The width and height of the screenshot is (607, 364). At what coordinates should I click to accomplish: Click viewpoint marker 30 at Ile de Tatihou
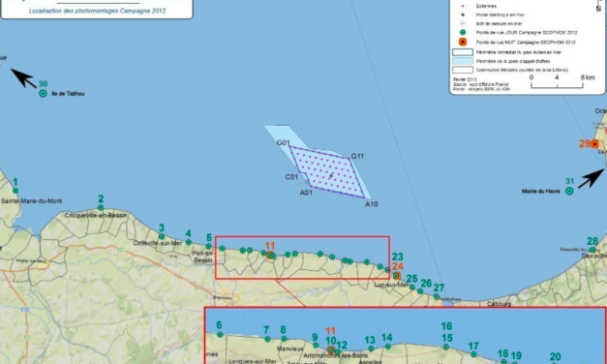[43, 93]
